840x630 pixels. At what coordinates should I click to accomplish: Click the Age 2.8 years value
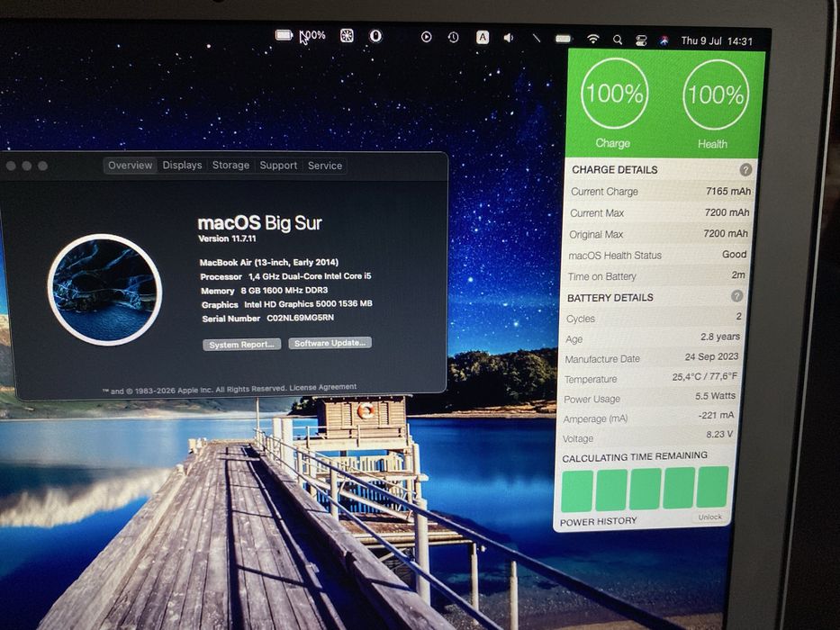click(x=720, y=337)
